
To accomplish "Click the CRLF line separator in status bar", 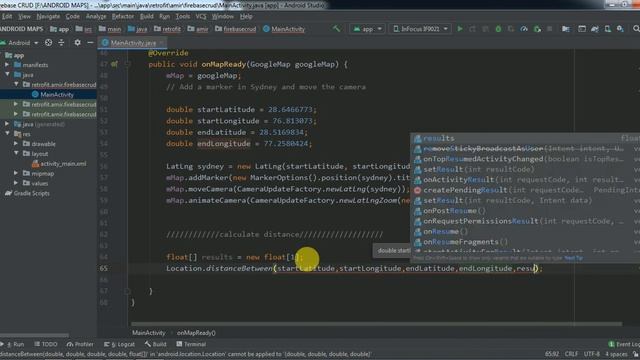I will tap(571, 354).
